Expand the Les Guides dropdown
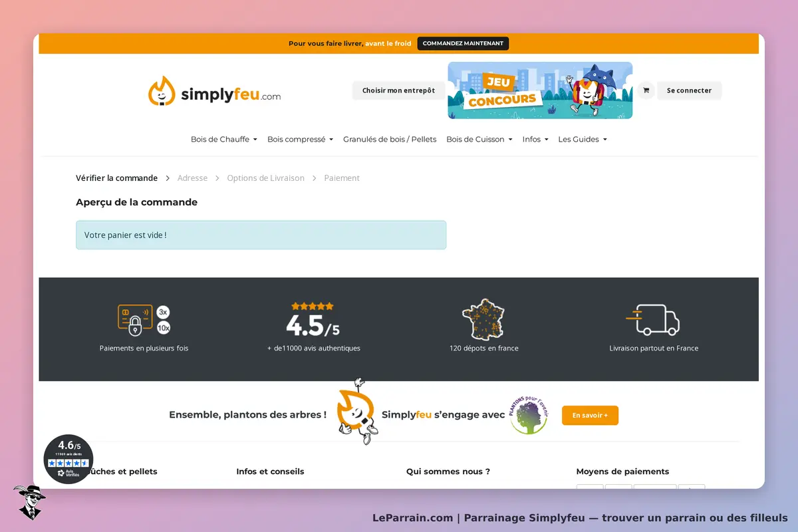798x532 pixels. pyautogui.click(x=583, y=140)
